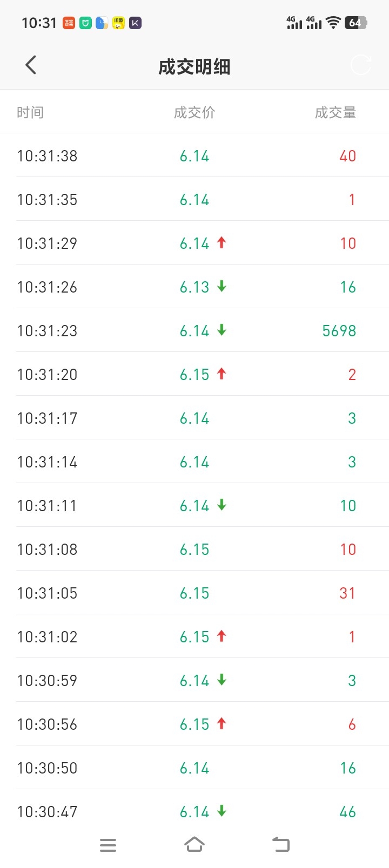Tap the 成交量 column header
The image size is (389, 868).
pyautogui.click(x=336, y=112)
